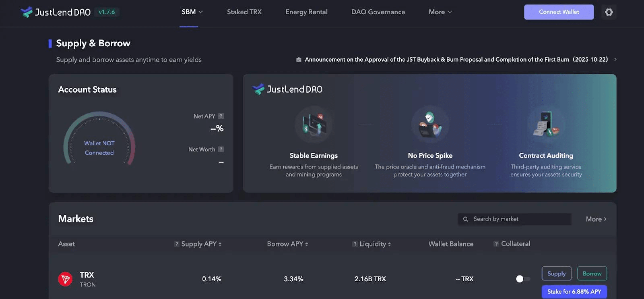Open the settings gear icon
This screenshot has width=644, height=299.
click(x=609, y=12)
